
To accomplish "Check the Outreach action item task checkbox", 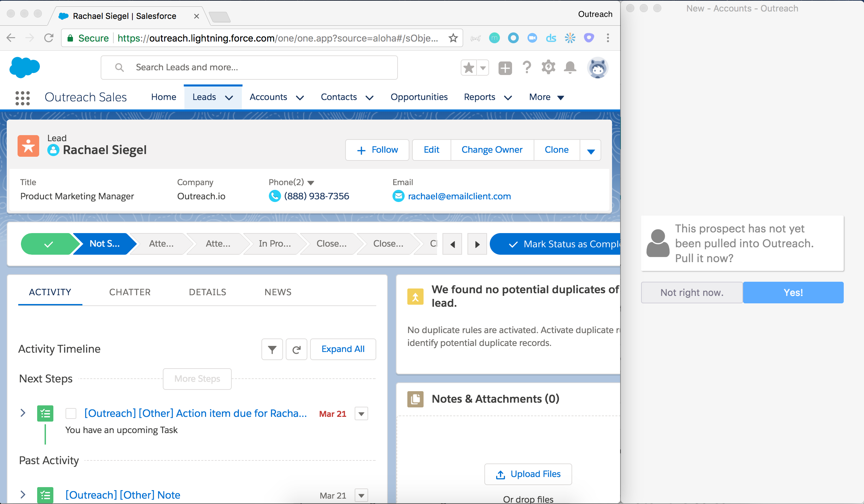I will pos(71,413).
